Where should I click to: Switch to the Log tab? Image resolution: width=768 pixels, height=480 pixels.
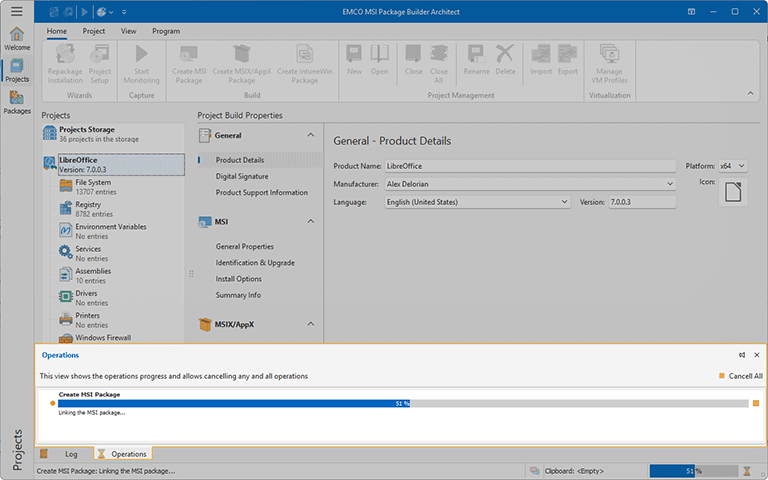point(71,454)
